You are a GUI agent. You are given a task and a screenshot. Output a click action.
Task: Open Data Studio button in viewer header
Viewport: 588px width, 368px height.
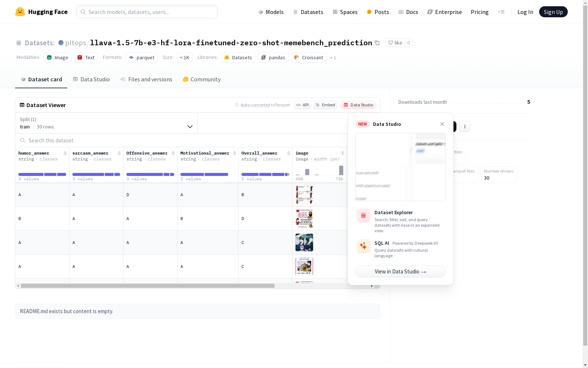click(358, 105)
